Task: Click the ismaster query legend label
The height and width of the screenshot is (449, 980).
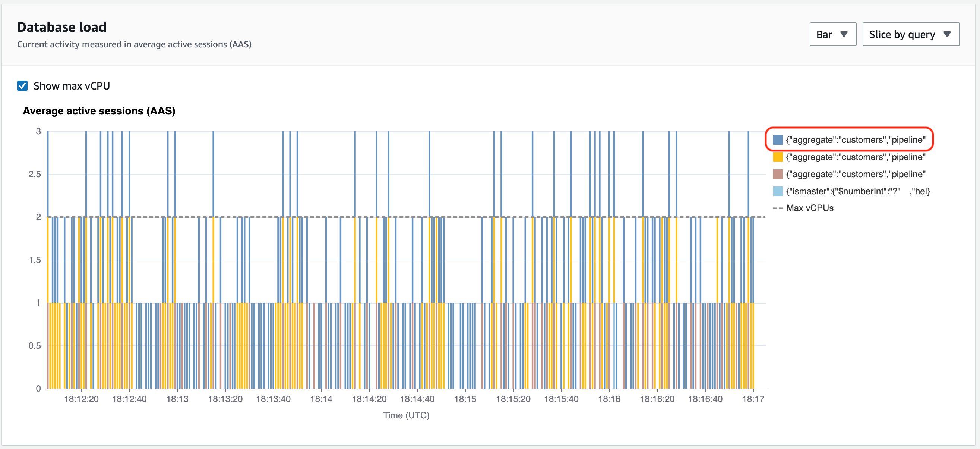Action: pyautogui.click(x=858, y=191)
